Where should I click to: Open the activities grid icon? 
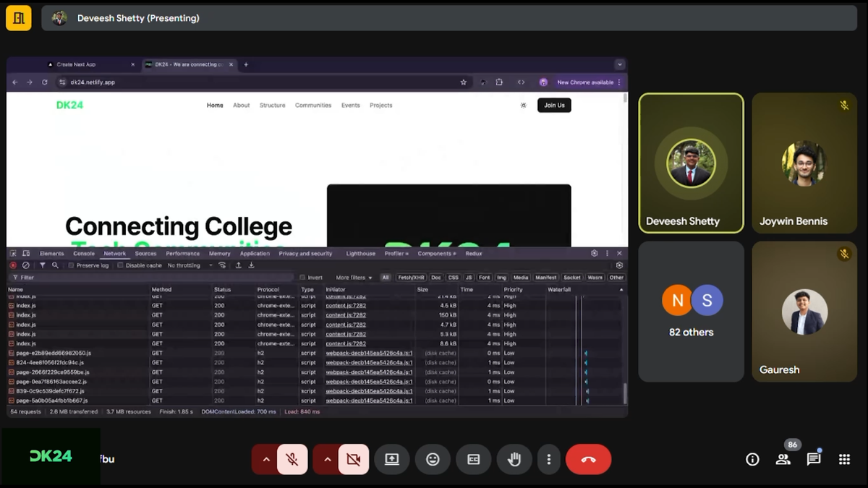click(x=844, y=459)
